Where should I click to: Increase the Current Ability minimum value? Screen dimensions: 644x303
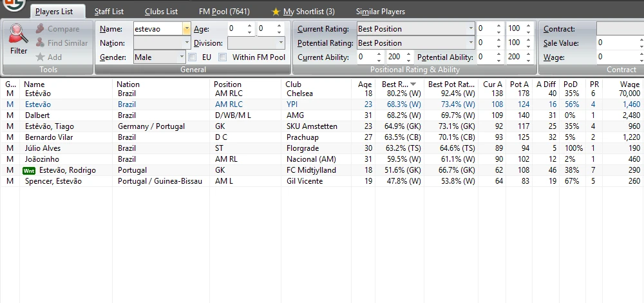click(379, 54)
